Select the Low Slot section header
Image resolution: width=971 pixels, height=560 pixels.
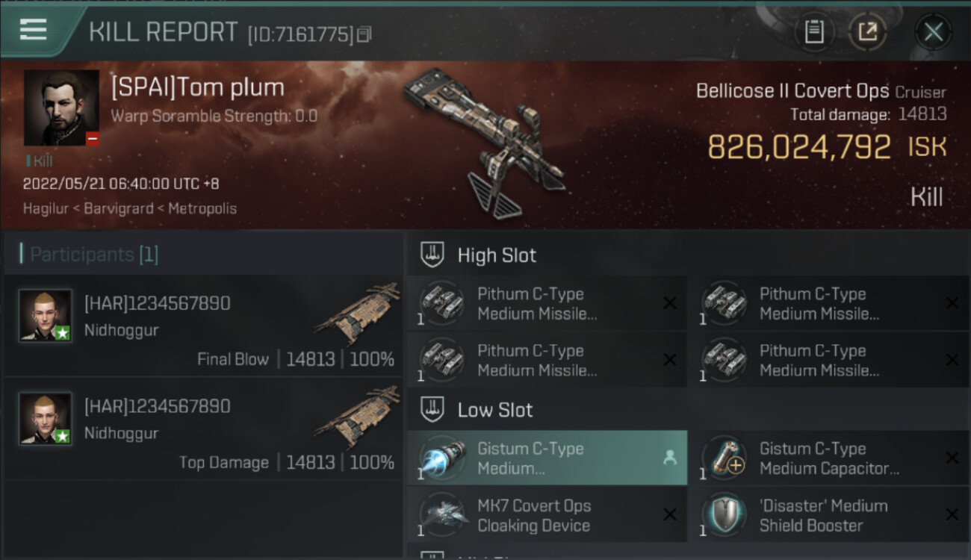pyautogui.click(x=494, y=410)
